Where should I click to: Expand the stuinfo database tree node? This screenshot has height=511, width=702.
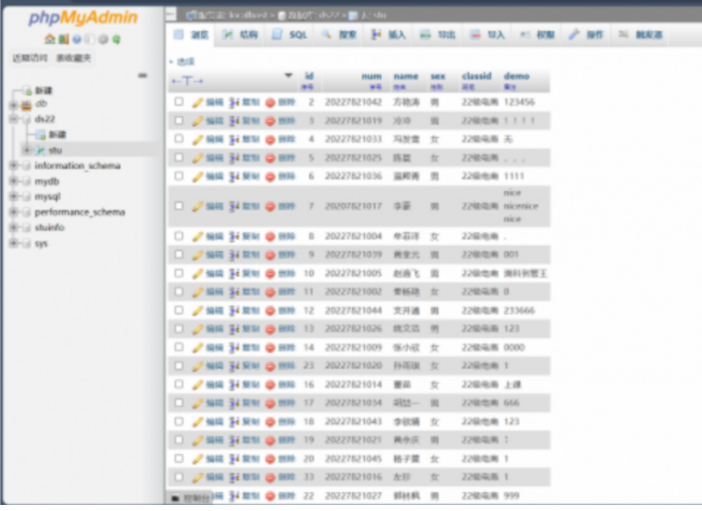click(x=13, y=228)
